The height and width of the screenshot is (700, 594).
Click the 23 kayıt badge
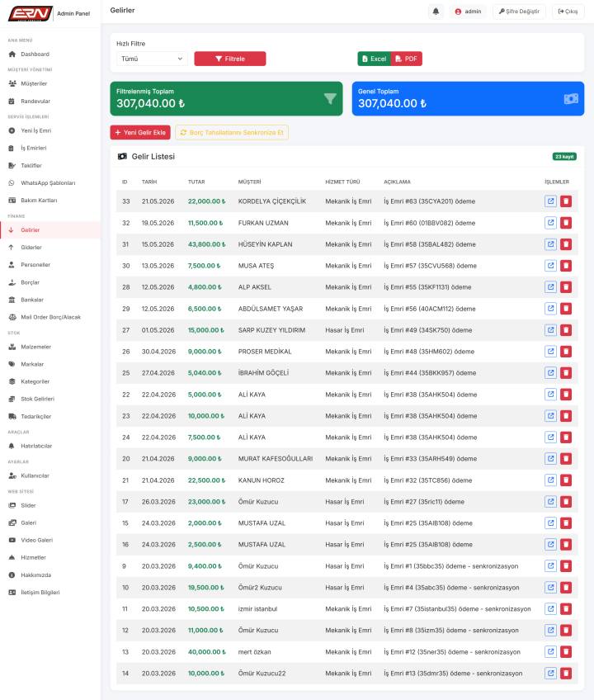(x=564, y=157)
